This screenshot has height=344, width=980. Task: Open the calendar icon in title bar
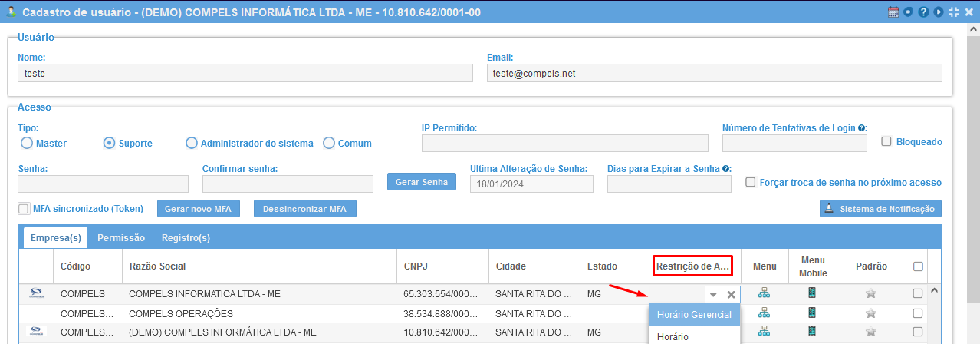click(893, 12)
